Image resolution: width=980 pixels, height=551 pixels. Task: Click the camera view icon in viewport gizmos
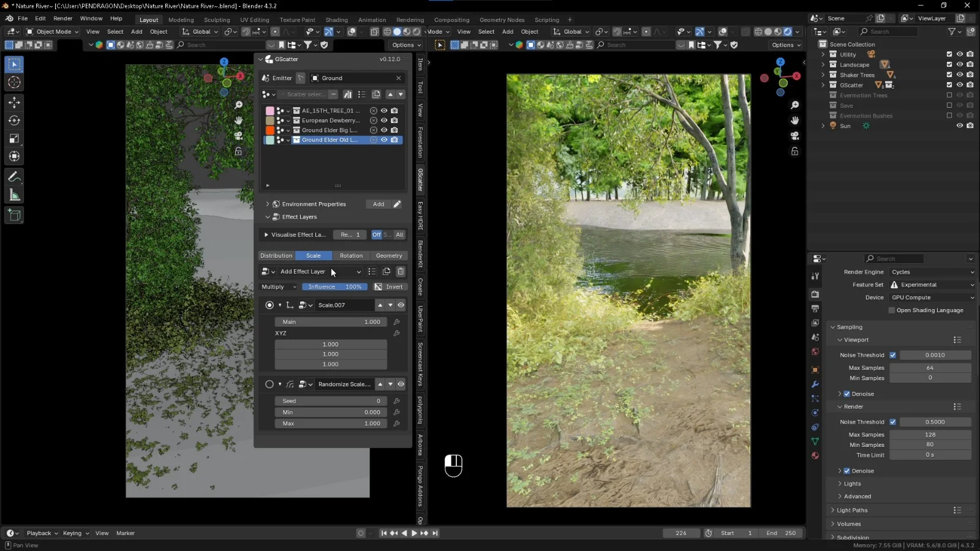[x=794, y=137]
